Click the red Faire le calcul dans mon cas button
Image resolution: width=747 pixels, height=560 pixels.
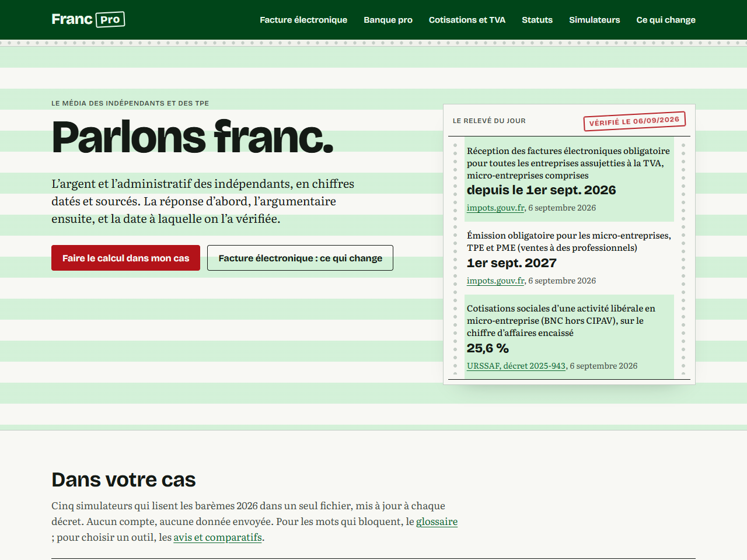pyautogui.click(x=125, y=258)
